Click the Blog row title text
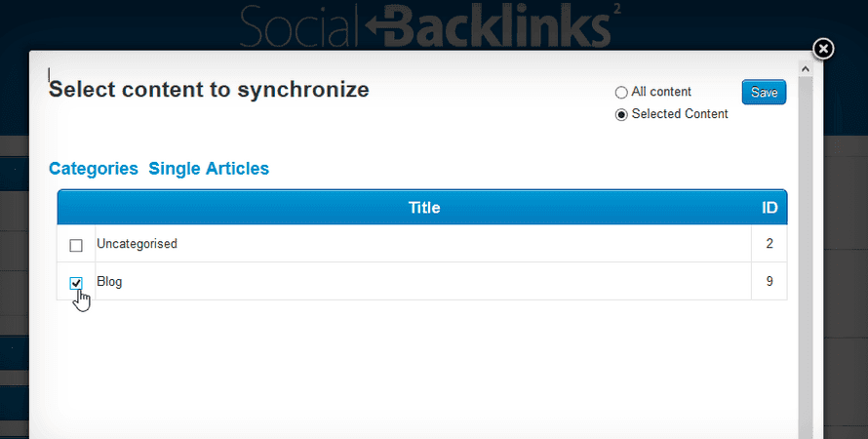Image resolution: width=868 pixels, height=439 pixels. click(x=109, y=282)
